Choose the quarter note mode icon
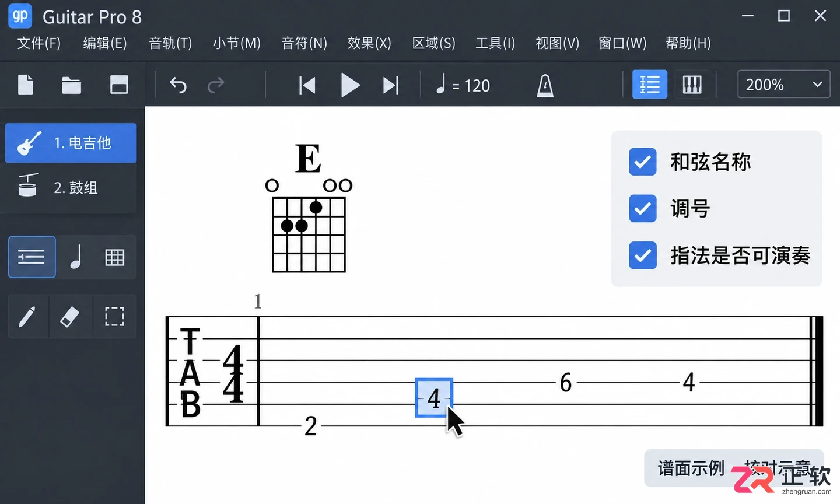The width and height of the screenshot is (840, 504). (76, 257)
